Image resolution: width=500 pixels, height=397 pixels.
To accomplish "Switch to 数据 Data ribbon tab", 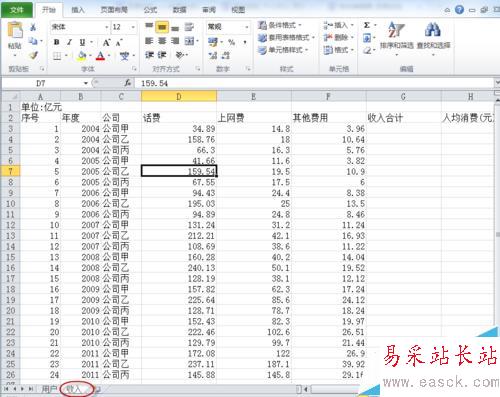I will tap(179, 10).
